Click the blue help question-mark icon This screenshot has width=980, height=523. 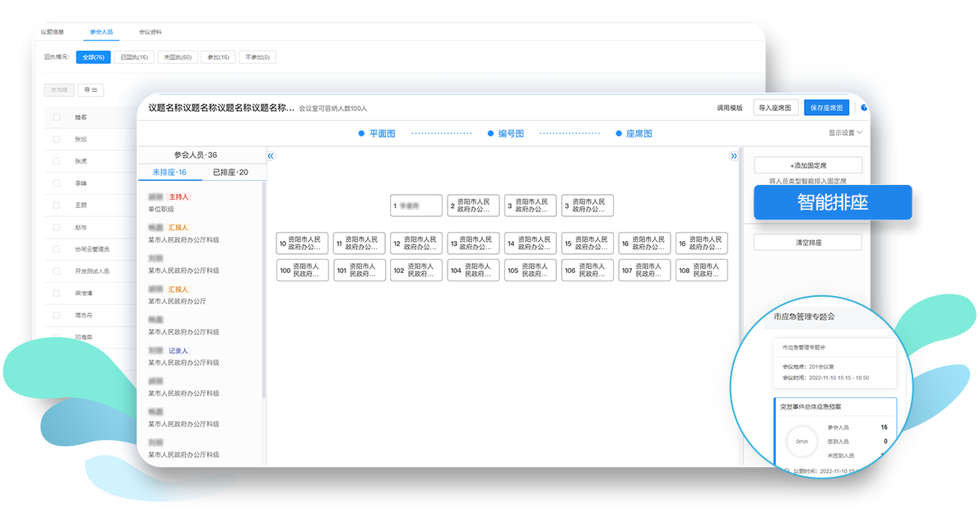(863, 108)
